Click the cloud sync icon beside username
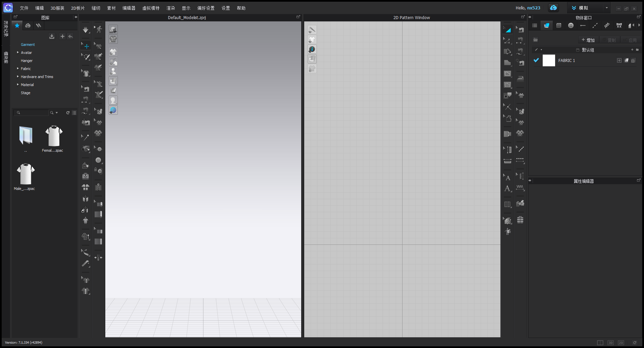This screenshot has height=348, width=644. [553, 8]
